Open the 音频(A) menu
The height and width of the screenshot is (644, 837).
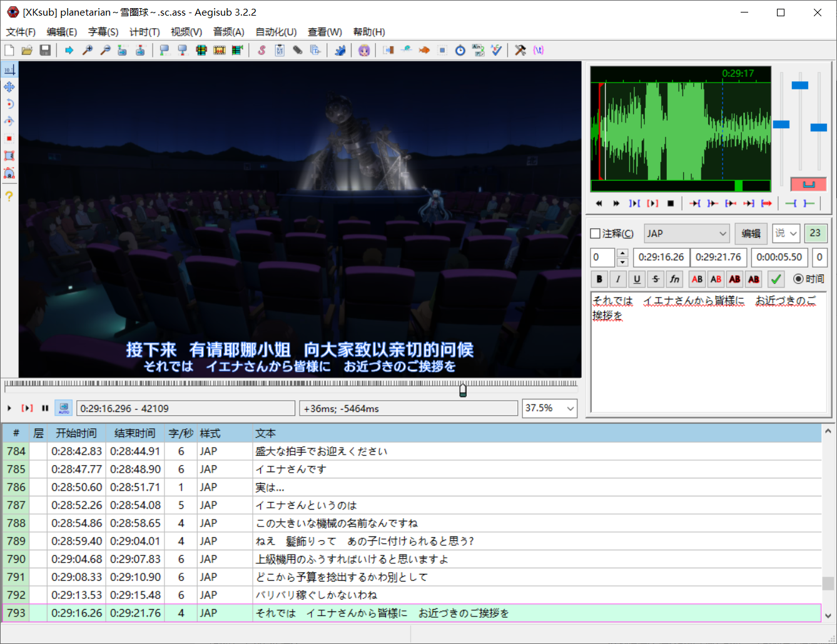(229, 32)
